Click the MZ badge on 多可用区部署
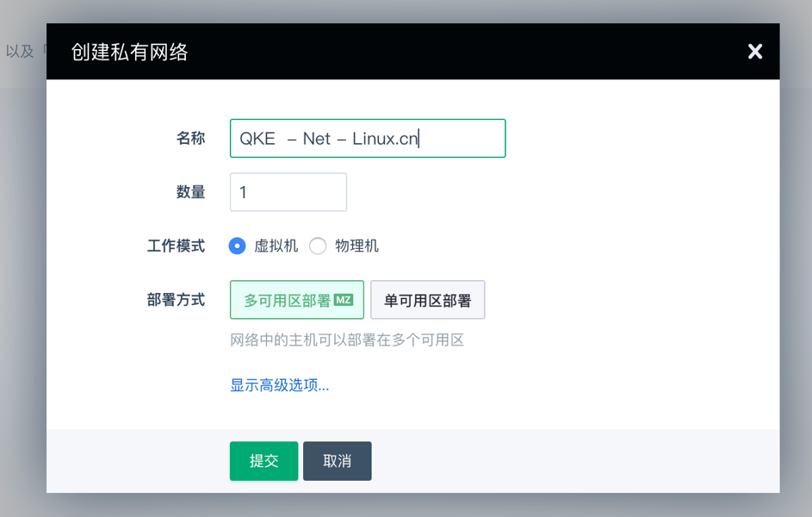This screenshot has height=517, width=812. [x=344, y=300]
